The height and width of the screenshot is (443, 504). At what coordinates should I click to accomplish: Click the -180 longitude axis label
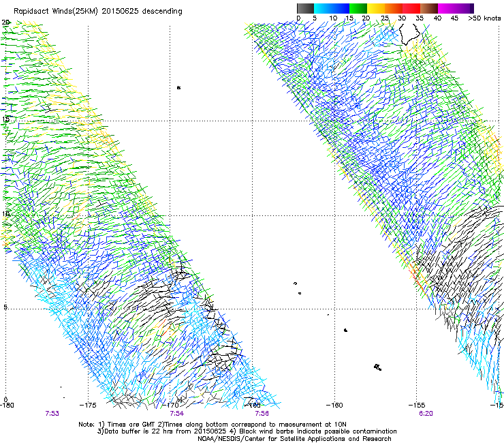[7, 405]
